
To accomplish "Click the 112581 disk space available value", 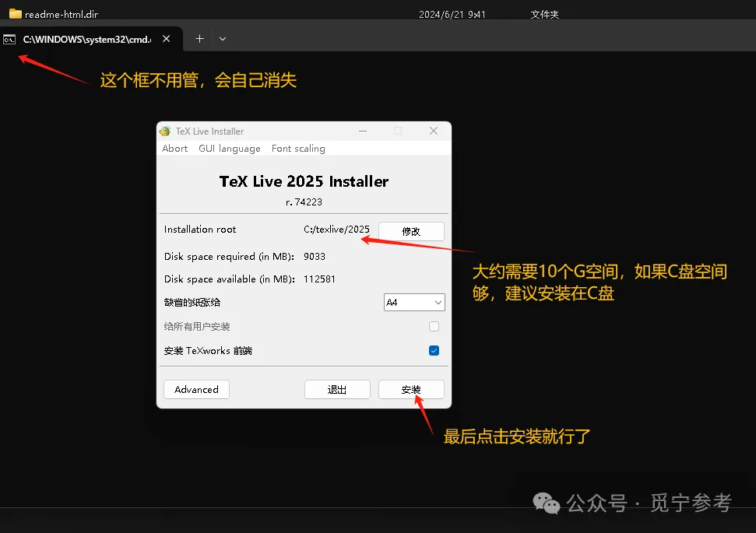I will point(319,279).
